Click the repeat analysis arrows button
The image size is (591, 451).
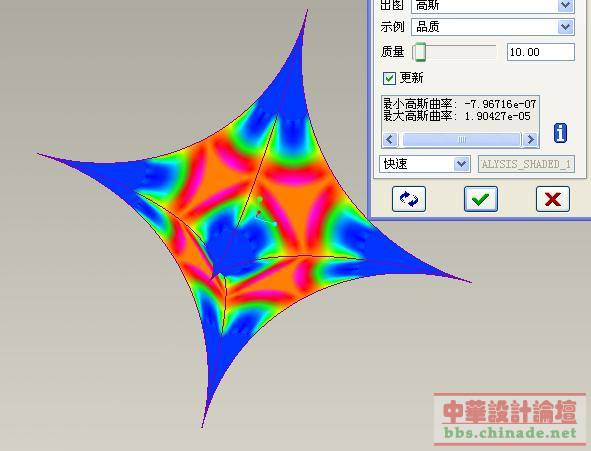pyautogui.click(x=409, y=199)
